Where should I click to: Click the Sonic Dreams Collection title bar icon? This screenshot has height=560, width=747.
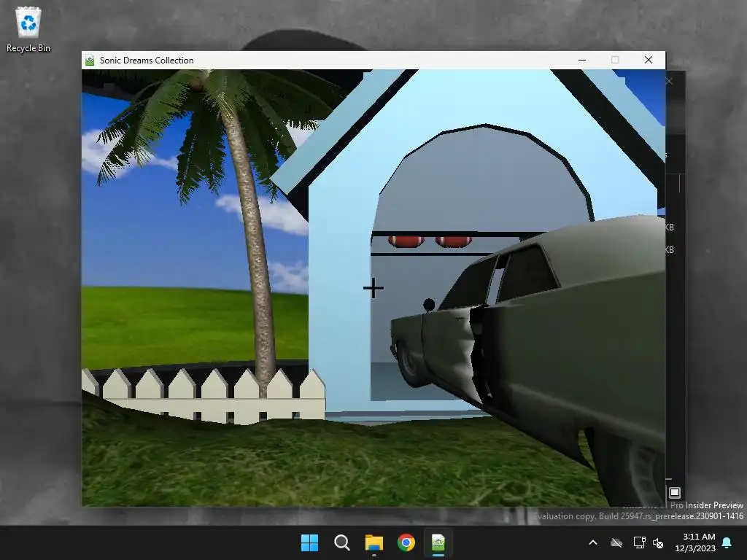point(90,60)
